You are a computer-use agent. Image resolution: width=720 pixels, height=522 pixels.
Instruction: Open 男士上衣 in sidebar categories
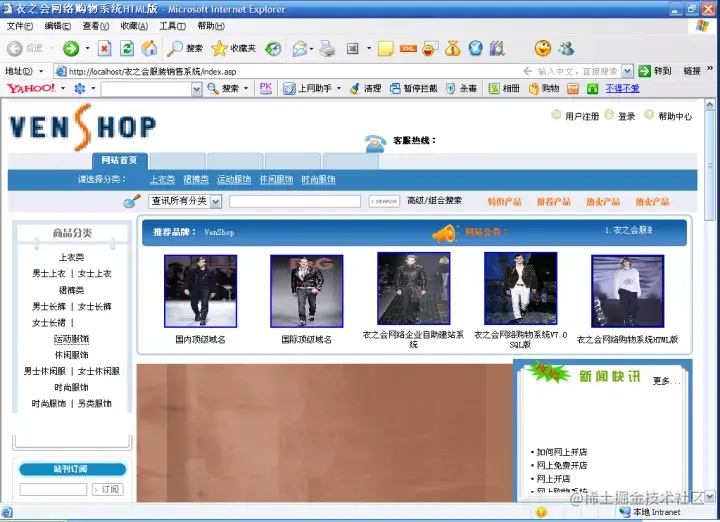(49, 274)
